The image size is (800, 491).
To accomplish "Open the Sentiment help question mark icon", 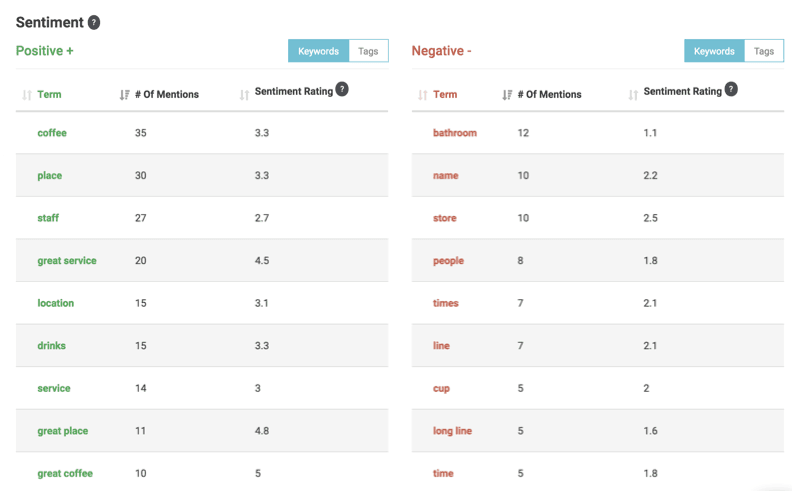I will pyautogui.click(x=94, y=22).
